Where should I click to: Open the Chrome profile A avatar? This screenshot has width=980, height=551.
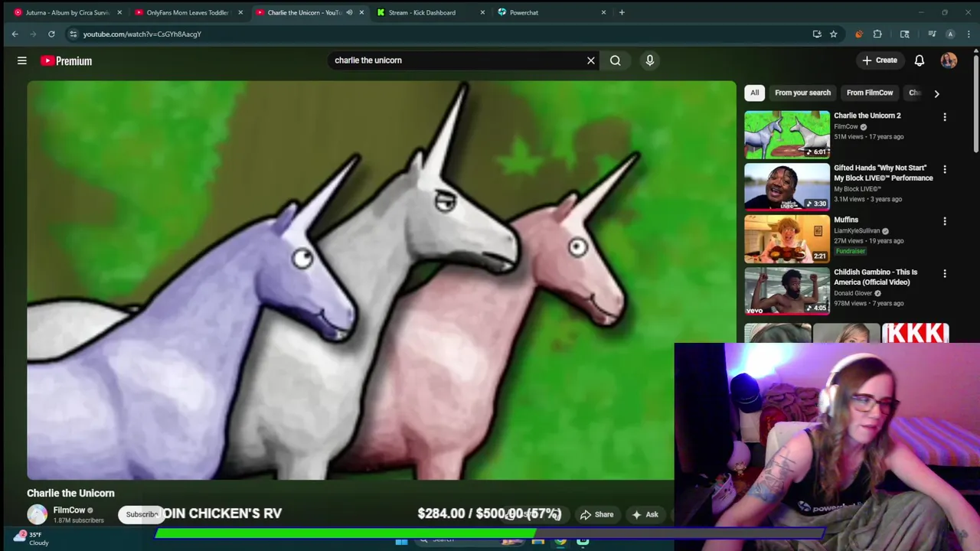[950, 34]
